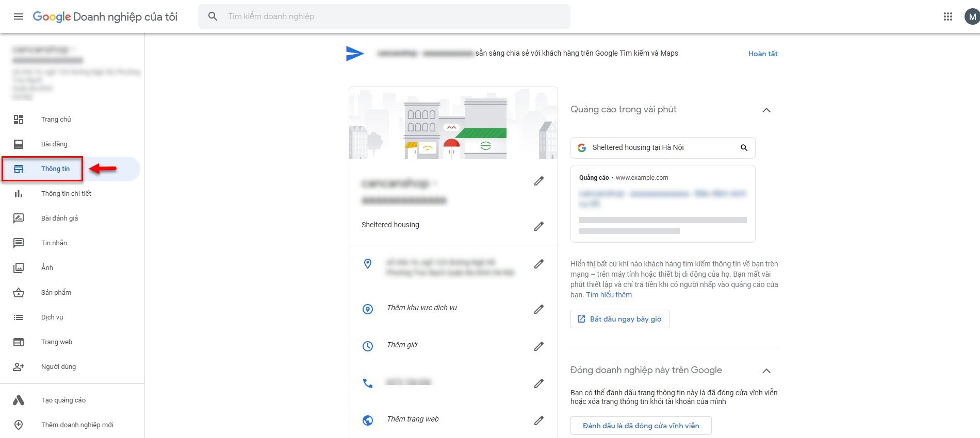Click the Sản phẩm basket icon
The image size is (980, 438).
[x=19, y=293]
